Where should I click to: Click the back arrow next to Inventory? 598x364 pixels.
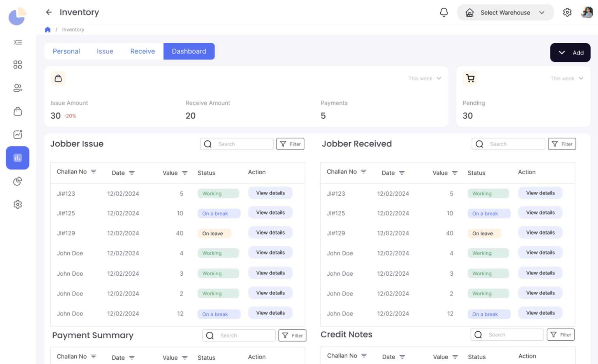pyautogui.click(x=48, y=12)
